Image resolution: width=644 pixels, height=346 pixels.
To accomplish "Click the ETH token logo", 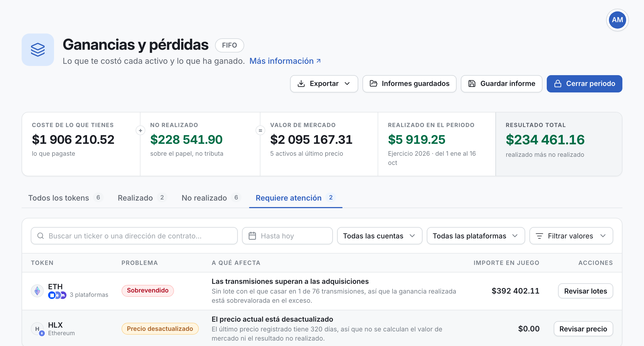I will [x=37, y=291].
